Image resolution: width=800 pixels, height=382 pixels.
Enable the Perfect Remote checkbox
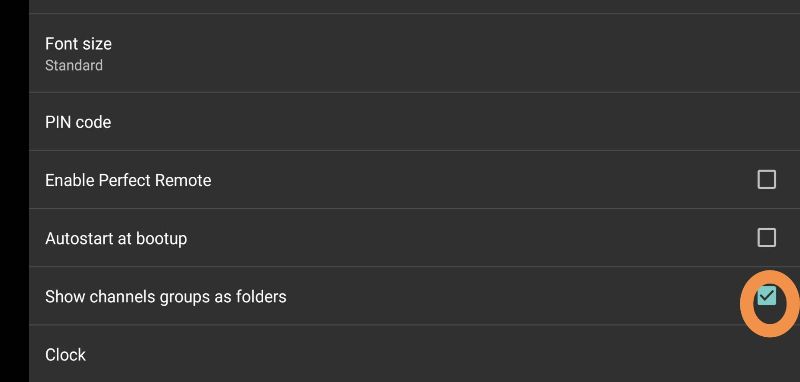click(766, 180)
